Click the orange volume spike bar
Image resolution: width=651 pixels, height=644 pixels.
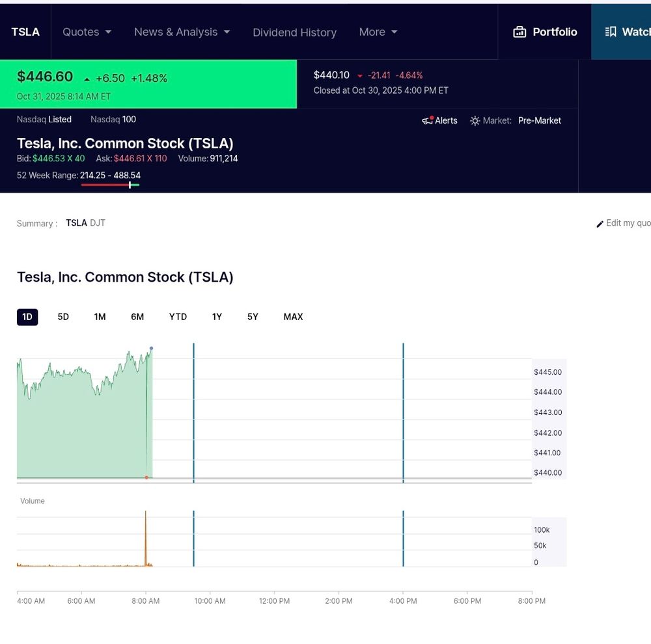coord(146,539)
